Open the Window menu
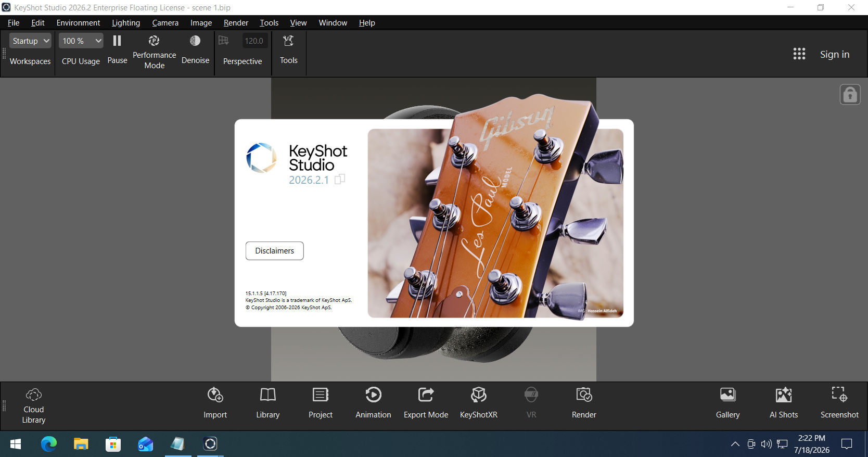The width and height of the screenshot is (868, 457). click(333, 23)
